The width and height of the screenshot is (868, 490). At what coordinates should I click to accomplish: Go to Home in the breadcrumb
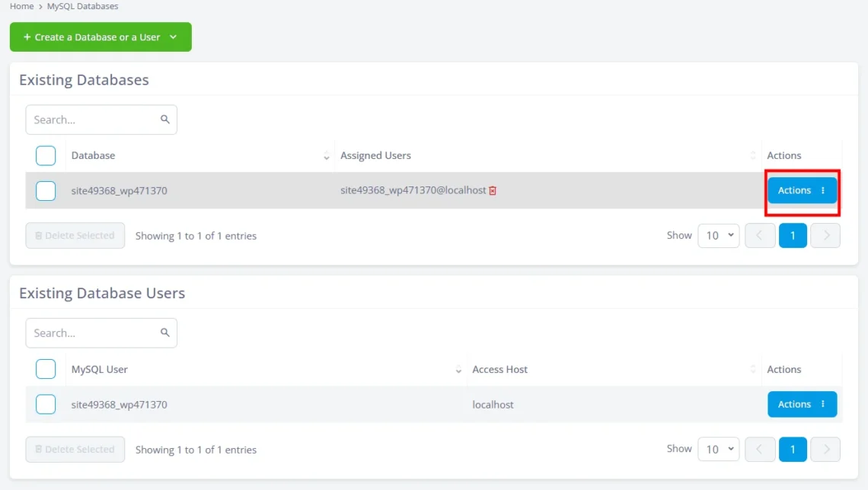click(x=21, y=6)
